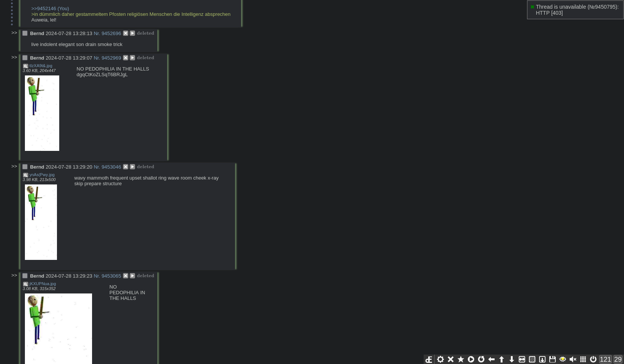Click file size text '3.60 KB, 204x447'
624x364 pixels.
pos(39,71)
